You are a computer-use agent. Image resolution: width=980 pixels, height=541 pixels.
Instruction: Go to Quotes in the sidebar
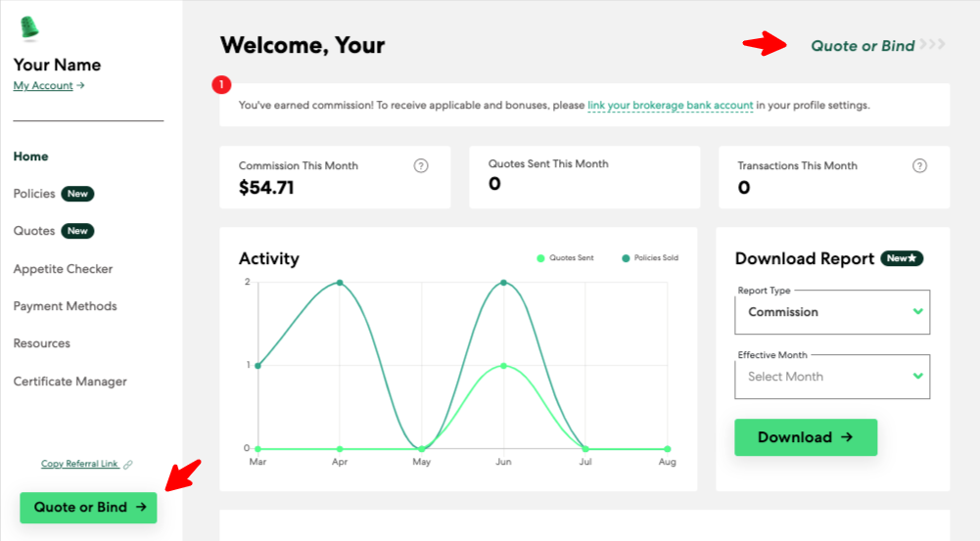pyautogui.click(x=33, y=232)
